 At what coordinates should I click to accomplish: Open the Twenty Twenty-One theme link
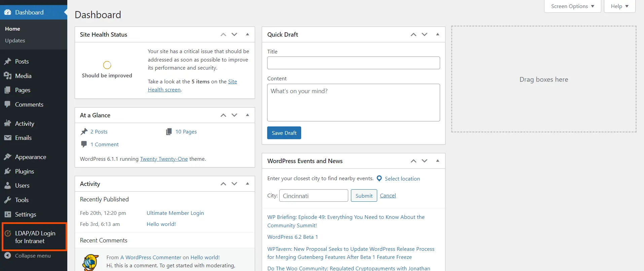[164, 159]
